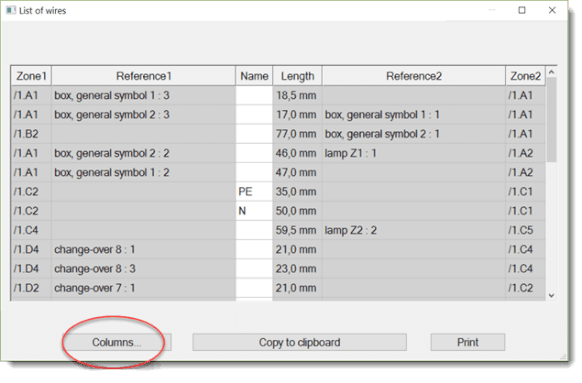Click the vertical scrollbar thumb
Screen dimensions: 582x383
pyautogui.click(x=551, y=120)
